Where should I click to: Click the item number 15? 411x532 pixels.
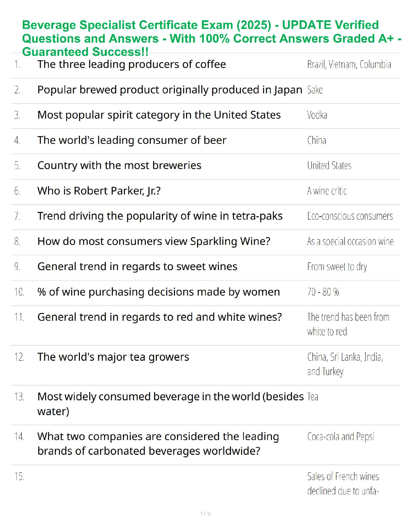(19, 477)
